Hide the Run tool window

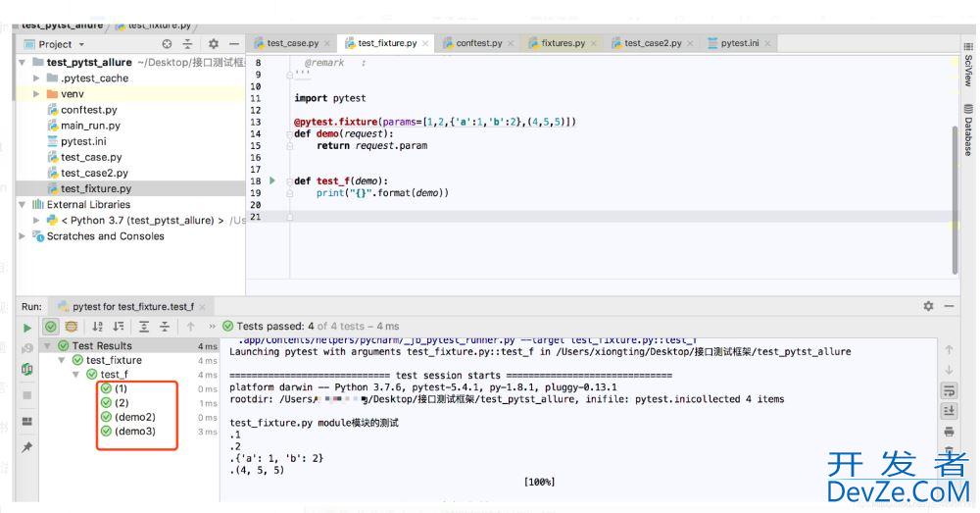click(949, 306)
